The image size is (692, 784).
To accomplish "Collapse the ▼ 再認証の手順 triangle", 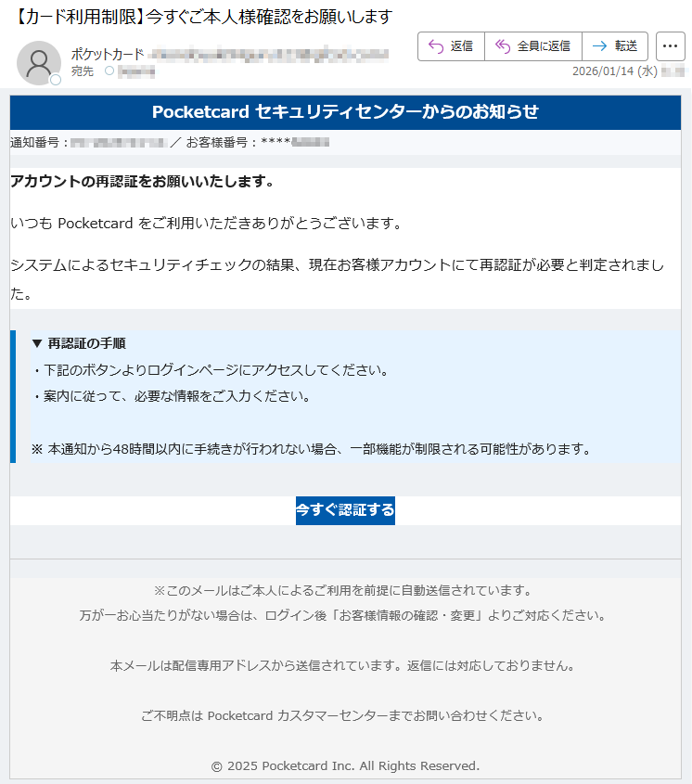I will pyautogui.click(x=37, y=343).
